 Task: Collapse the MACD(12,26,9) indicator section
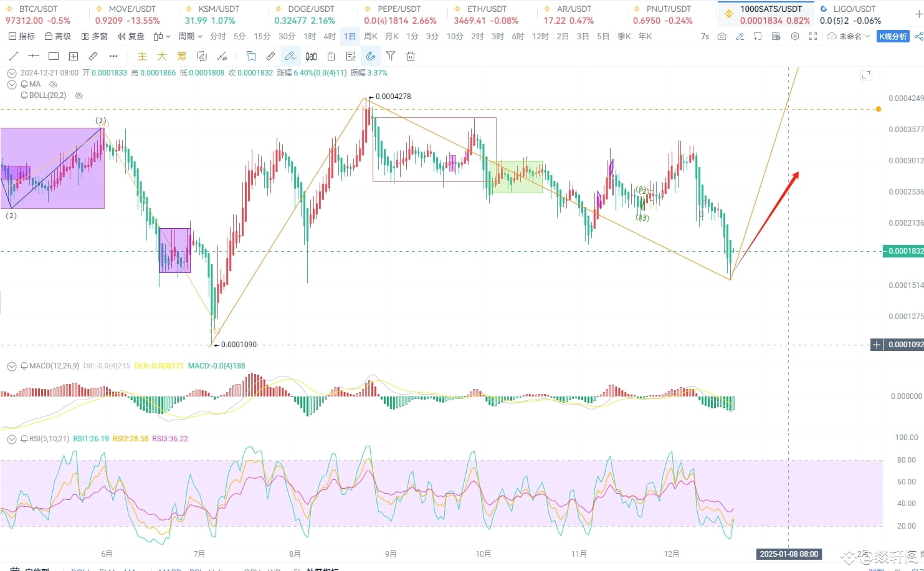pos(11,366)
